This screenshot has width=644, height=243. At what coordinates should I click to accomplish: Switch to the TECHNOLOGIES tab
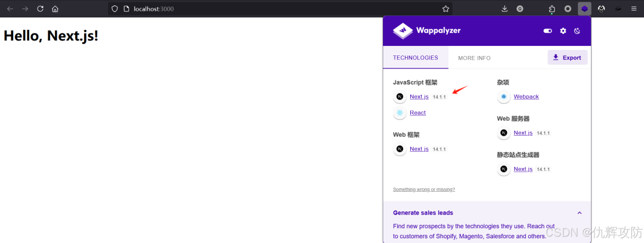(x=415, y=57)
